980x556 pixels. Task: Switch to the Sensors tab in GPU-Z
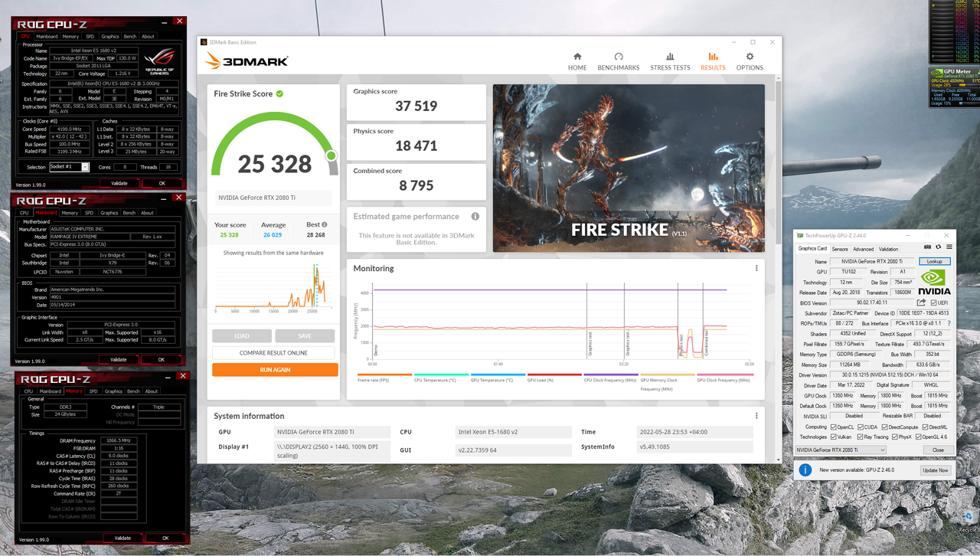tap(840, 249)
